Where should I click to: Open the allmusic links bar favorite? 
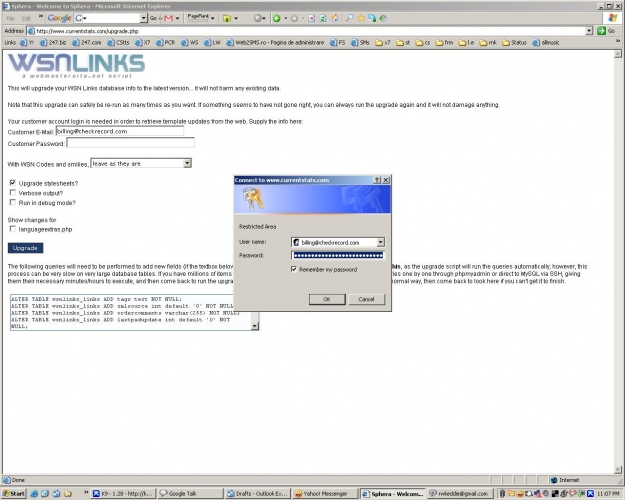coord(548,42)
